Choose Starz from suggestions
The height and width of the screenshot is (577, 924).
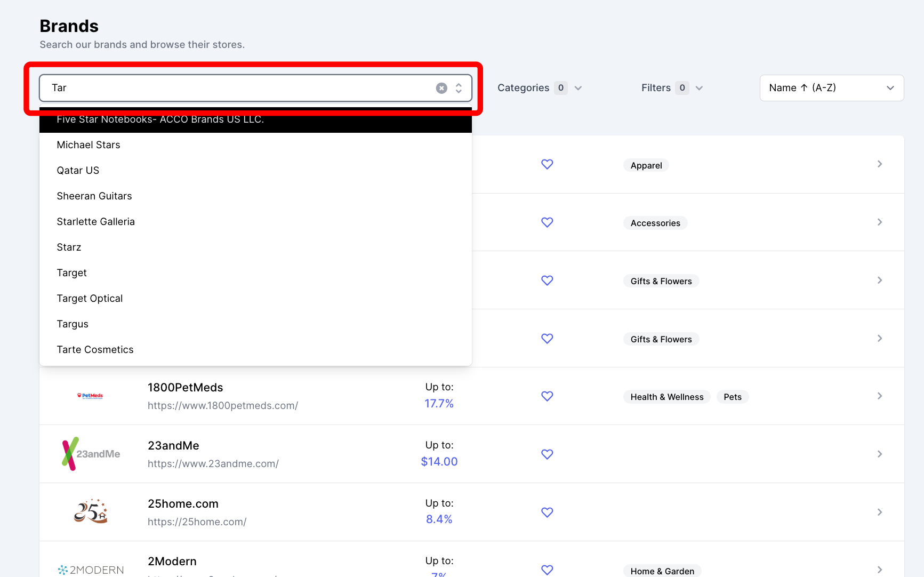[x=255, y=247]
